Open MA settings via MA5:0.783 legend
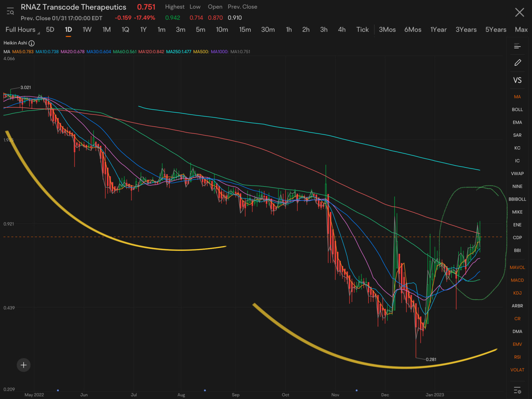This screenshot has width=532, height=399. tap(23, 52)
